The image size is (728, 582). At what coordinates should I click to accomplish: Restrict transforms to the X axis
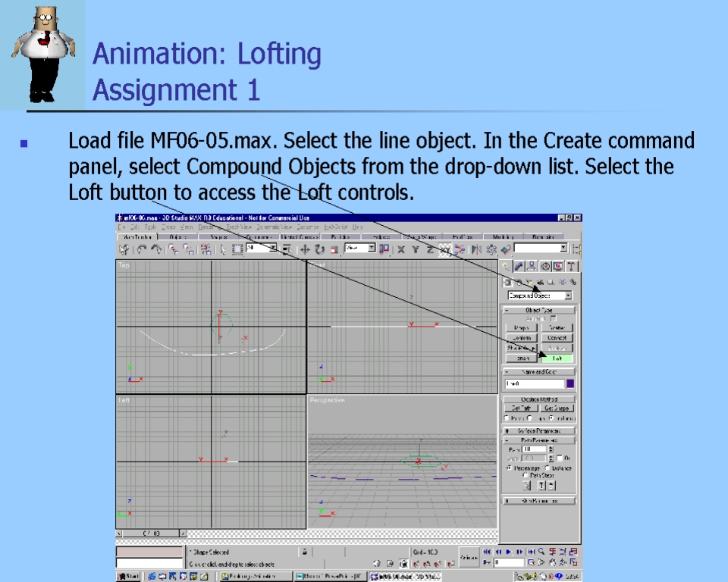tap(401, 249)
